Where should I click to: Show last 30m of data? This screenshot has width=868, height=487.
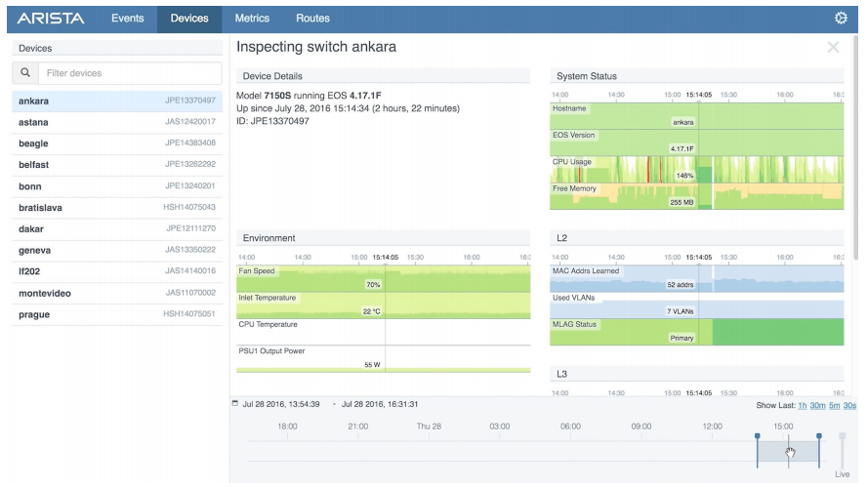(x=817, y=405)
